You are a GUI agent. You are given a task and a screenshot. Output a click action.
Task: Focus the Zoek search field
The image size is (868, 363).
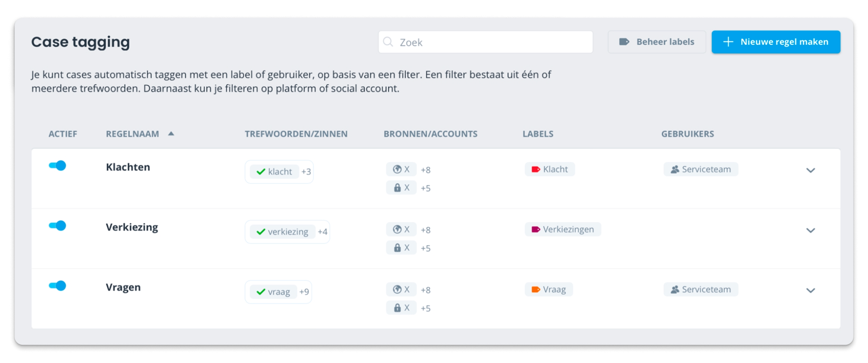pos(486,42)
